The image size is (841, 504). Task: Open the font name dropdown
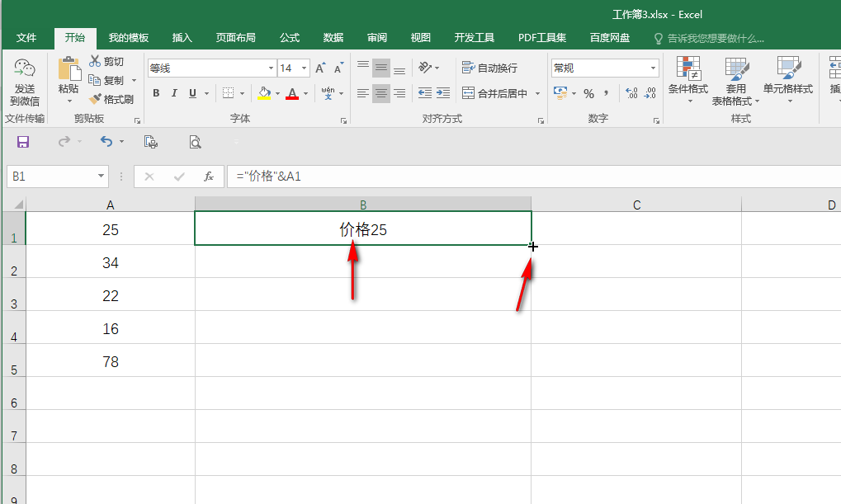tap(271, 68)
